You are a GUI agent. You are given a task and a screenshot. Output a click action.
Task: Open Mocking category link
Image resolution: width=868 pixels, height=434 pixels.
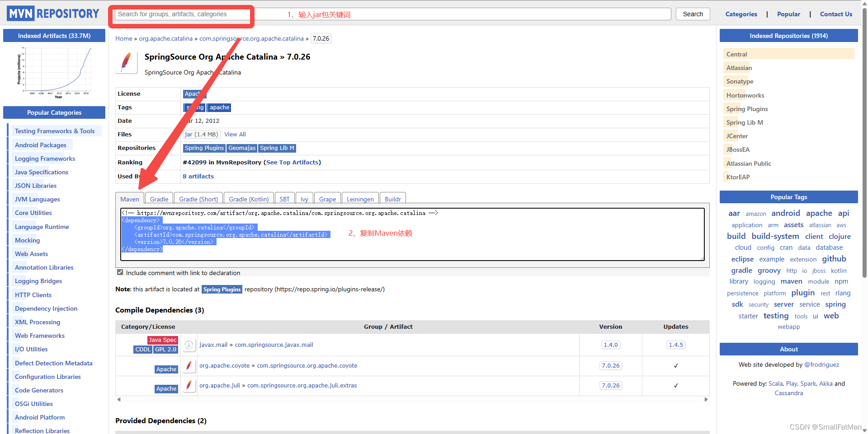tap(28, 240)
